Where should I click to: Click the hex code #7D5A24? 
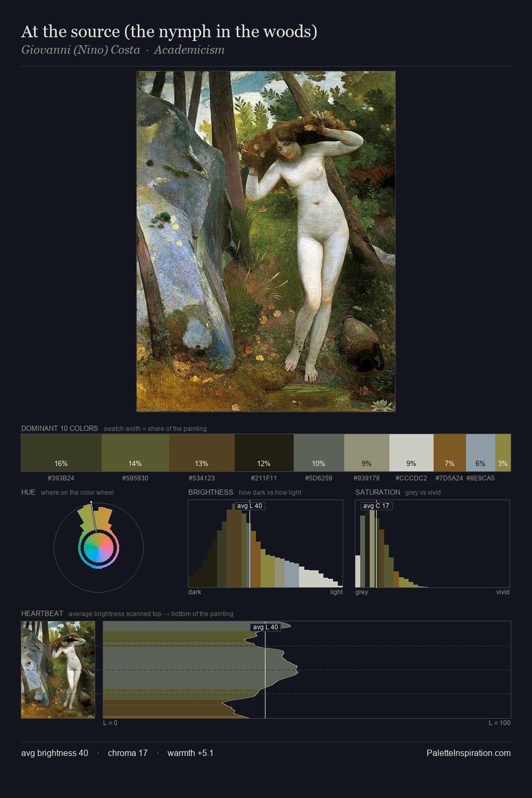tap(450, 478)
